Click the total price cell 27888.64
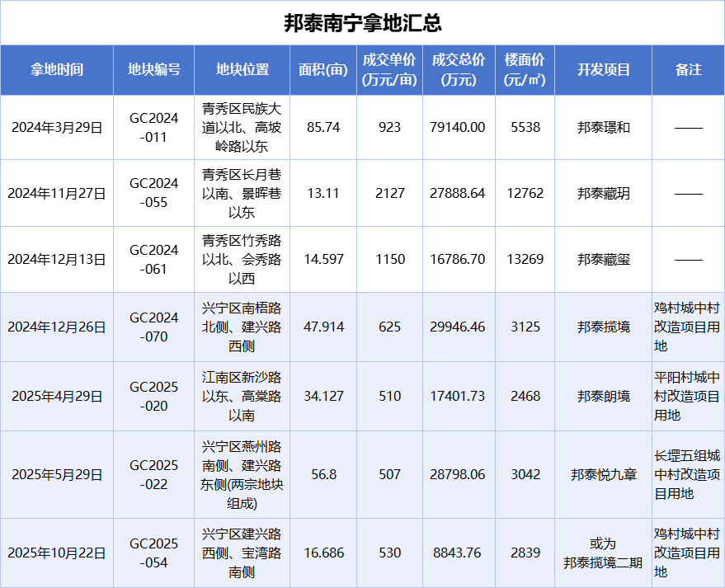725x588 pixels. (x=457, y=194)
